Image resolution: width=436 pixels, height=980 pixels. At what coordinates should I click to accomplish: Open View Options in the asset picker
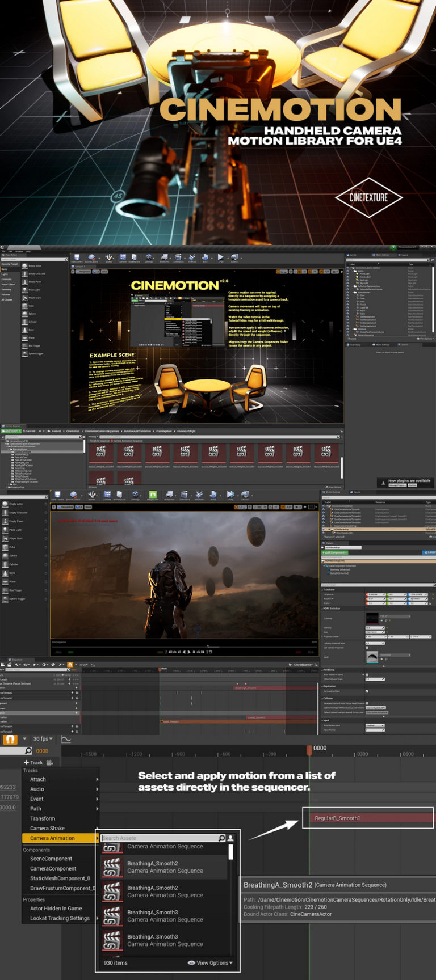[211, 963]
